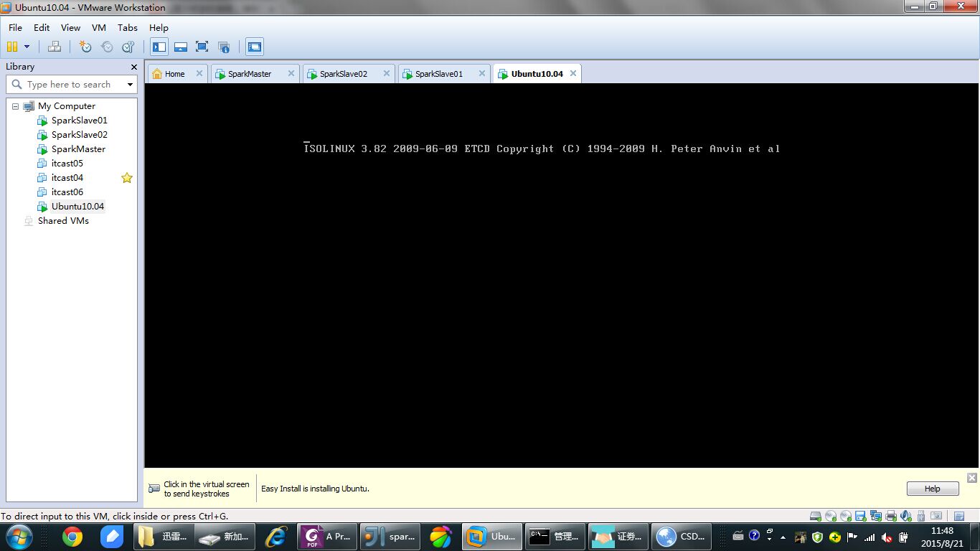Open the Library search filter dropdown arrow
This screenshot has height=551, width=980.
click(x=130, y=85)
